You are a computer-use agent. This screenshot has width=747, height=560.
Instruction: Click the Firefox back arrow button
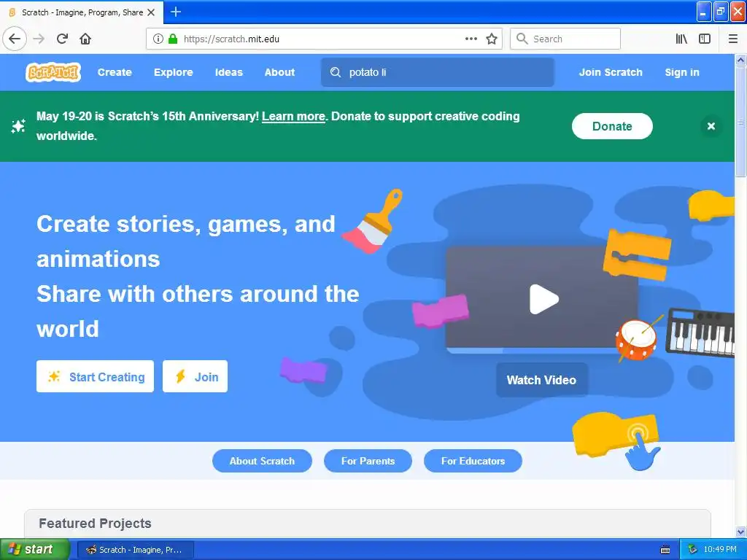[x=15, y=39]
